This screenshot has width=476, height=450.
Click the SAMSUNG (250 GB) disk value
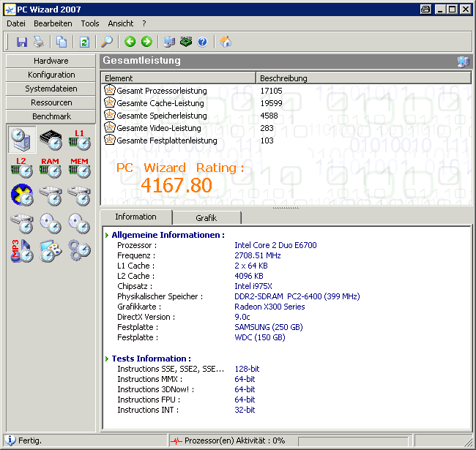pyautogui.click(x=269, y=327)
